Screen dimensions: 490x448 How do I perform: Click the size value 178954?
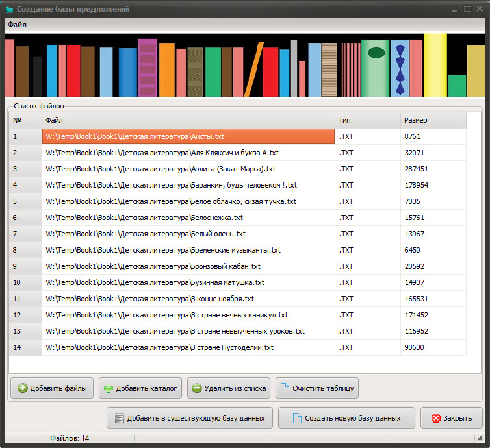(417, 185)
